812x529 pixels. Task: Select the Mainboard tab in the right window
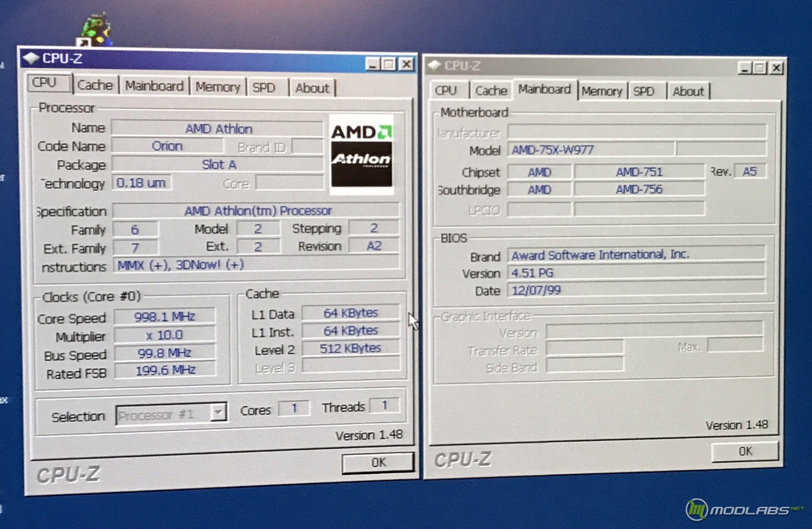click(544, 90)
